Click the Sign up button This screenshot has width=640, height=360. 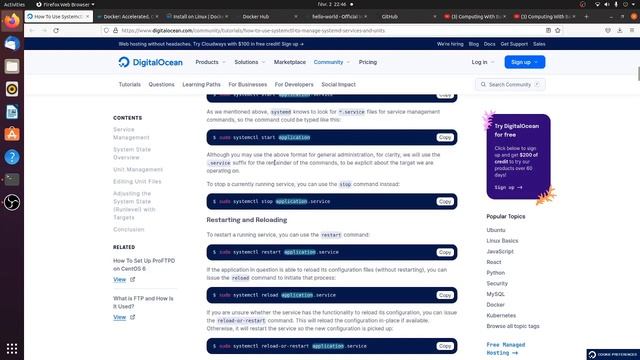[524, 62]
